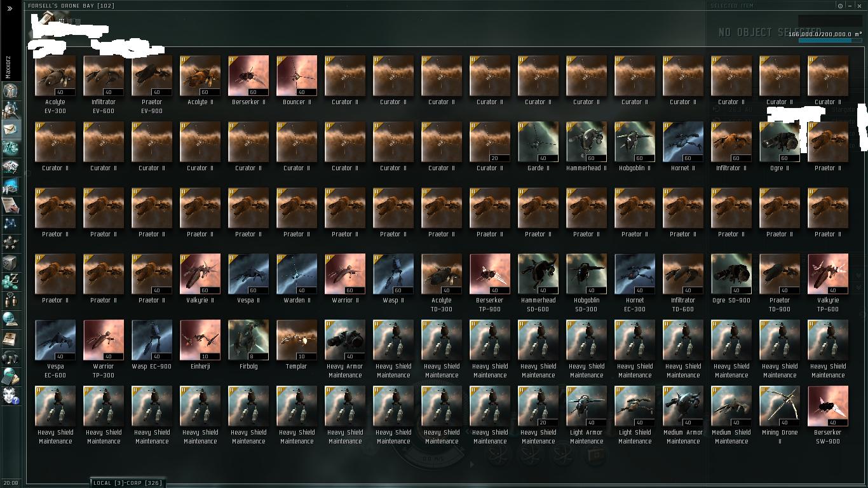
Task: Select the Bouncer II drone stack
Action: click(297, 80)
